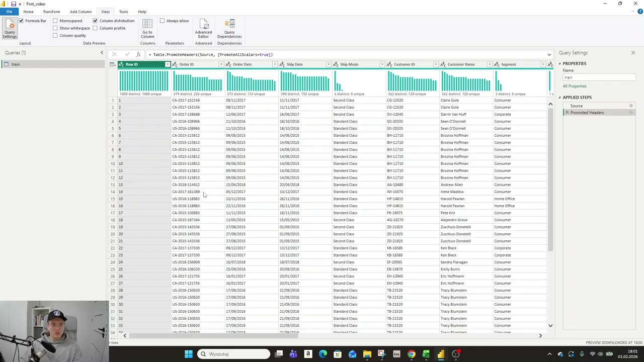Open the All Properties link
Screen dimensions: 644x362
[x=575, y=86]
